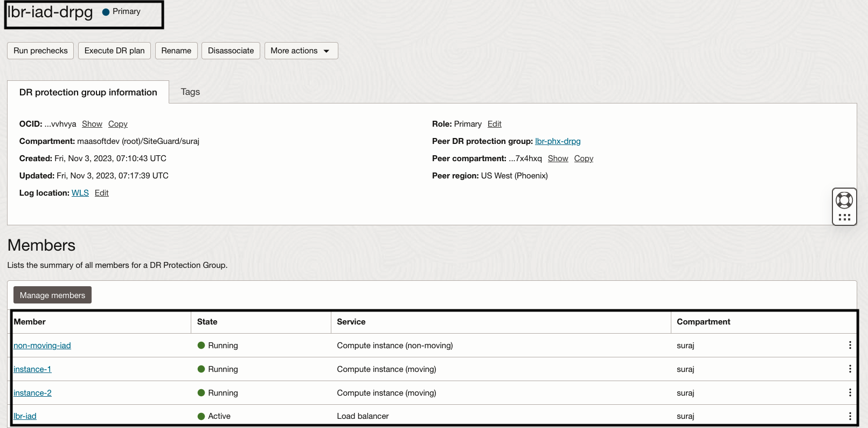Click the grid dots below the help icon
Screen dimensions: 868x428
point(844,217)
